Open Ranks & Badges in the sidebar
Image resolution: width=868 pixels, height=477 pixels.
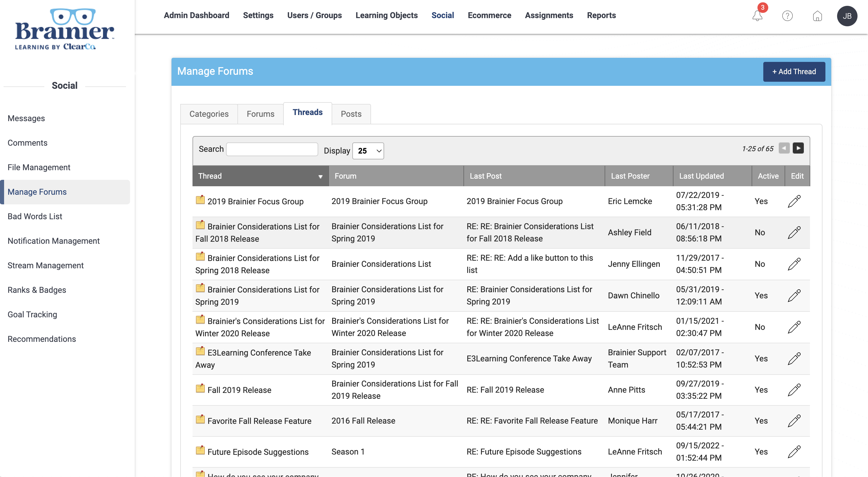click(37, 290)
